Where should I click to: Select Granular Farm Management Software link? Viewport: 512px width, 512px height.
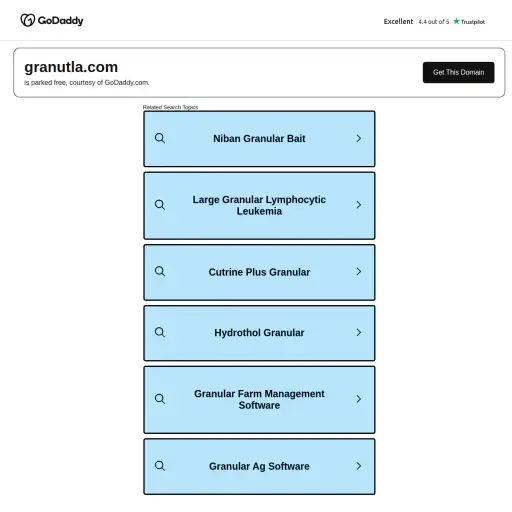tap(259, 400)
